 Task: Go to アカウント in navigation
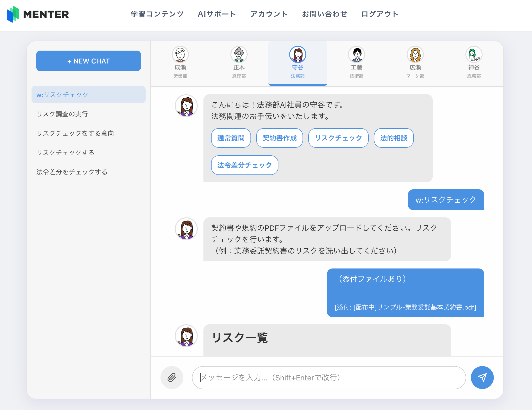(269, 14)
